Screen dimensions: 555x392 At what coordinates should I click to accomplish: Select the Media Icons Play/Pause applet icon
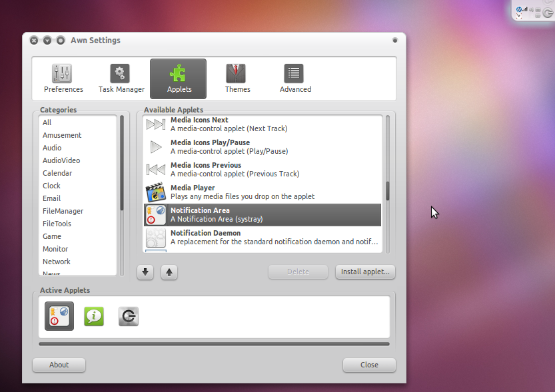click(155, 147)
